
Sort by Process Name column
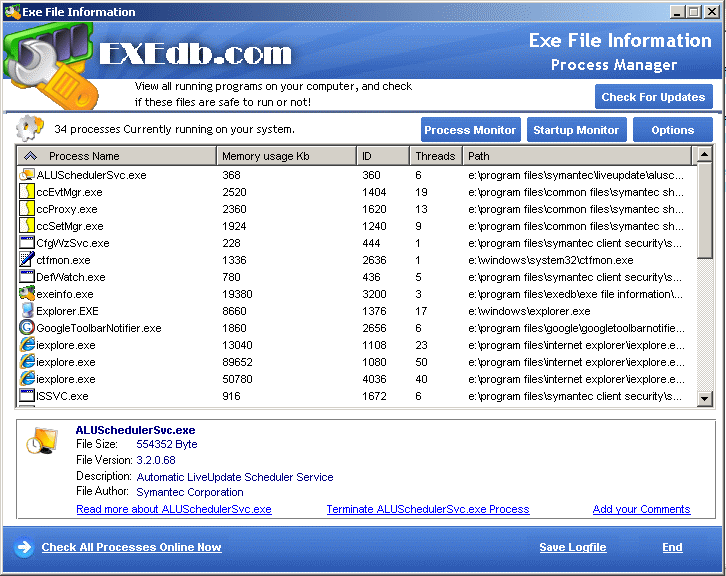click(117, 156)
